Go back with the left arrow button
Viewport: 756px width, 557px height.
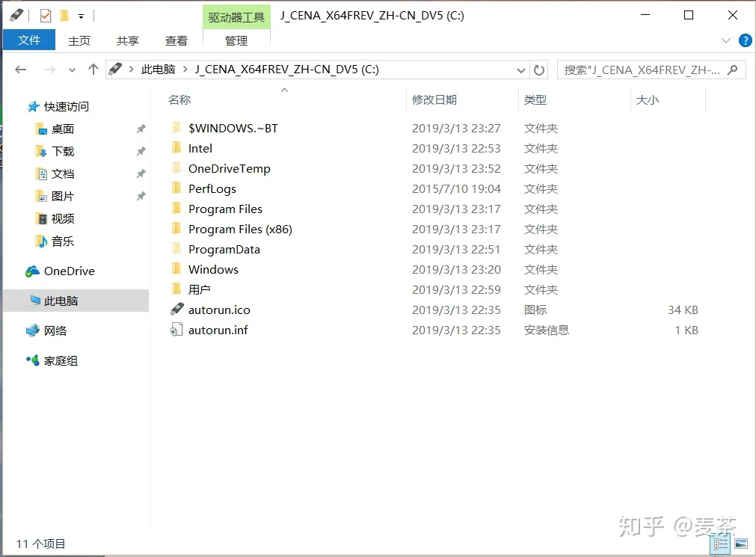pos(21,70)
